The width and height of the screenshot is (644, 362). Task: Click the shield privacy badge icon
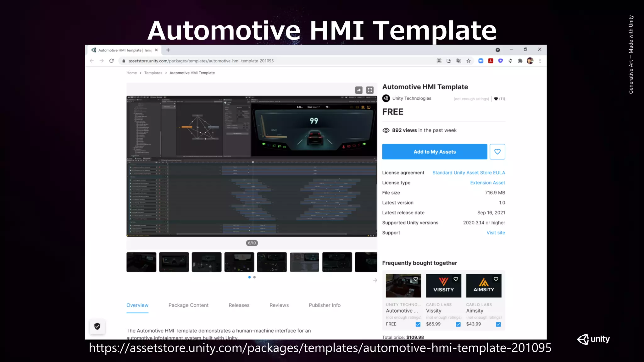point(97,326)
